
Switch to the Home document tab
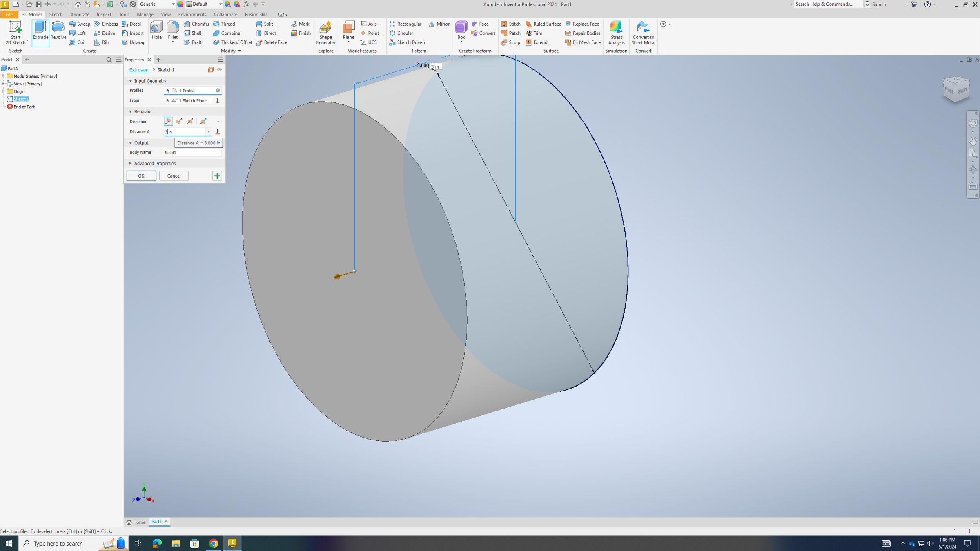pyautogui.click(x=136, y=522)
